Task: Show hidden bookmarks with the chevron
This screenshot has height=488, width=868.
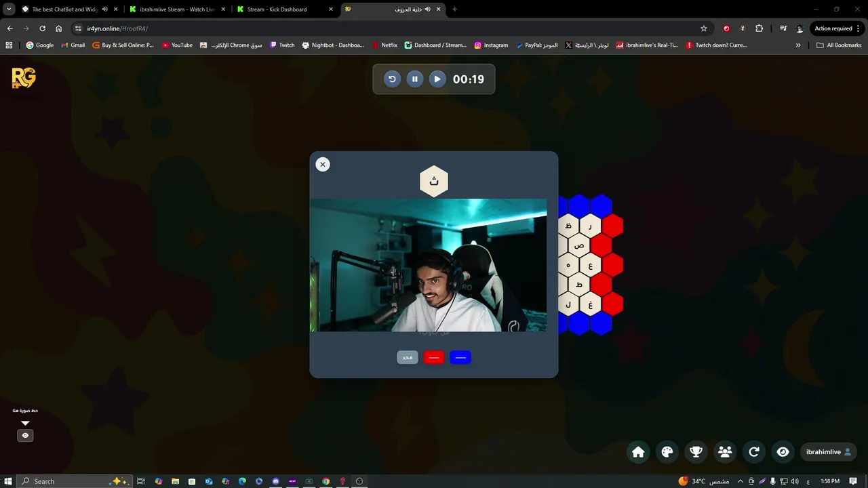Action: pyautogui.click(x=798, y=45)
